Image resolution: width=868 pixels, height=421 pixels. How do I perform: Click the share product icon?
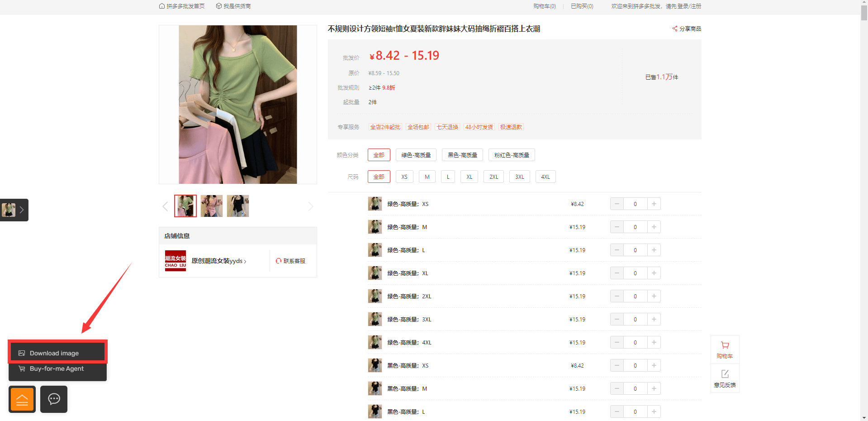click(674, 29)
